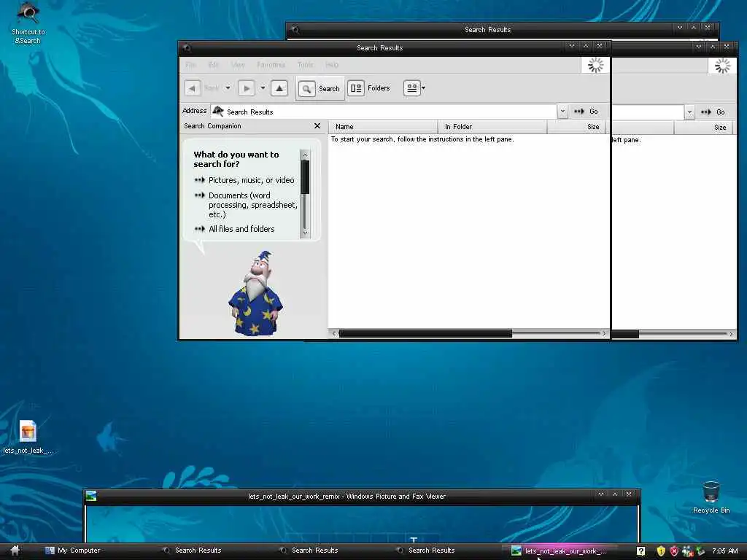This screenshot has height=560, width=747.
Task: Click the 7:05 AM clock
Action: [x=724, y=551]
